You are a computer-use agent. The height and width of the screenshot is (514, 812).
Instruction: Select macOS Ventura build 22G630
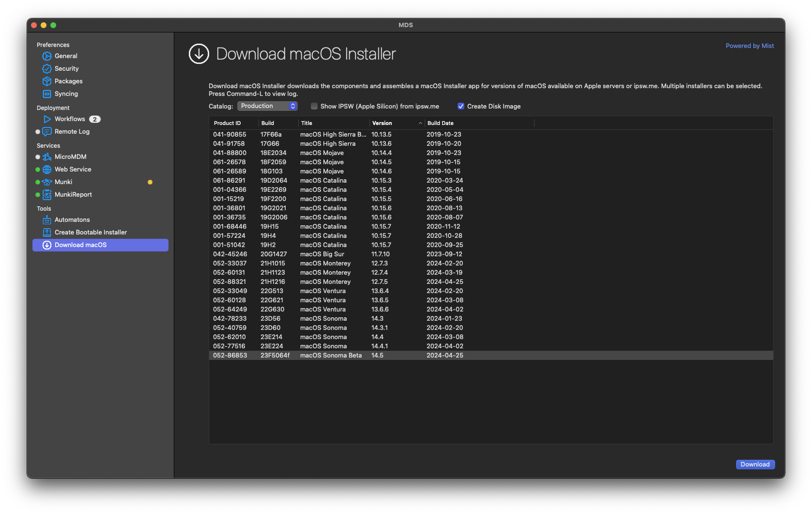[491, 310]
